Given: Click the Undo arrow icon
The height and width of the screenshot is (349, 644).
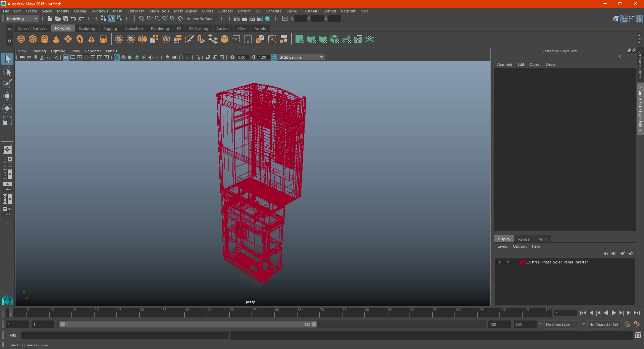Looking at the screenshot, I should click(73, 19).
